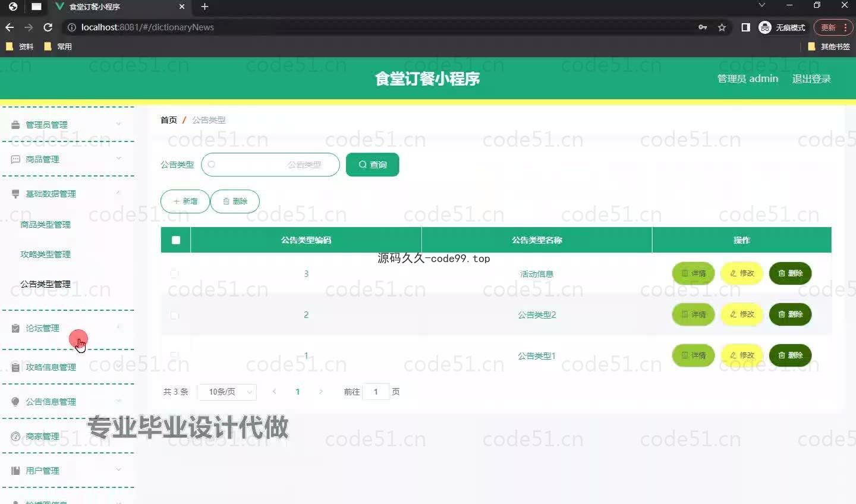856x504 pixels.
Task: Open the 常用 bookmark folder
Action: [x=58, y=46]
